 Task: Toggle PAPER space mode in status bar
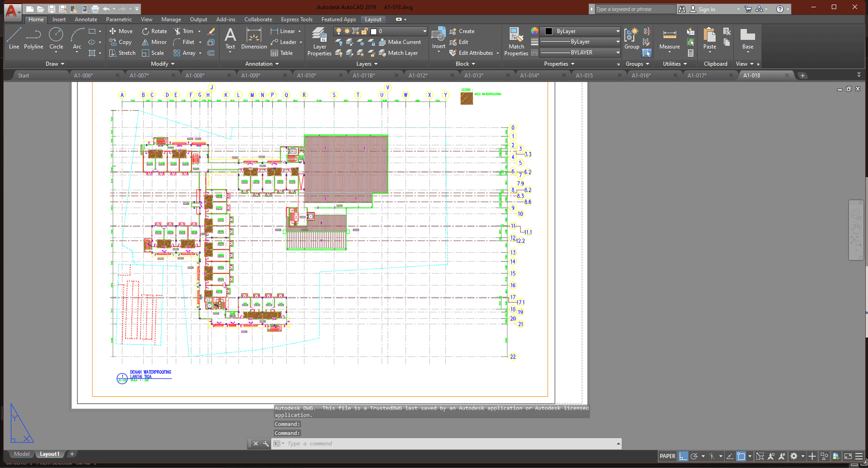[667, 456]
